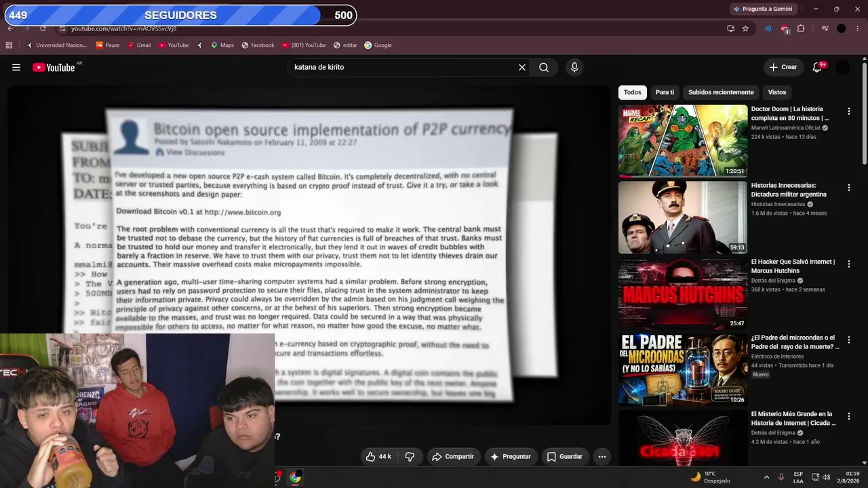Open the Facebook bookmark

pyautogui.click(x=258, y=45)
